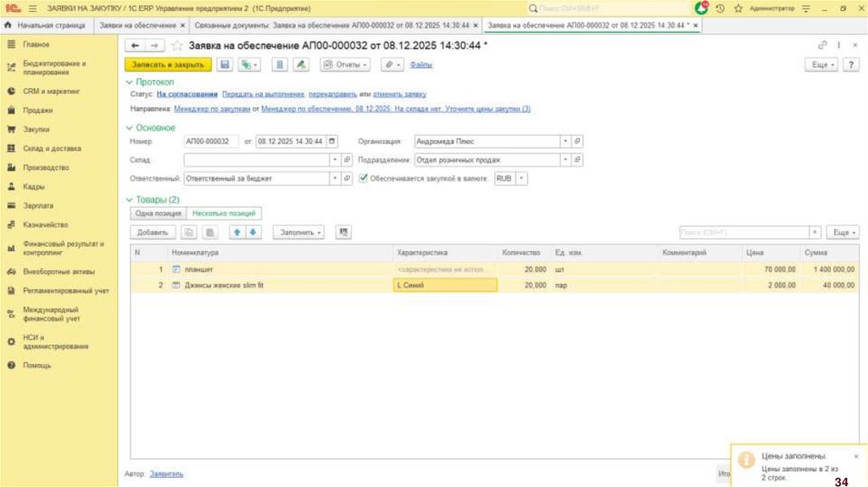The height and width of the screenshot is (487, 868).
Task: Go back with the left arrow
Action: tap(135, 46)
